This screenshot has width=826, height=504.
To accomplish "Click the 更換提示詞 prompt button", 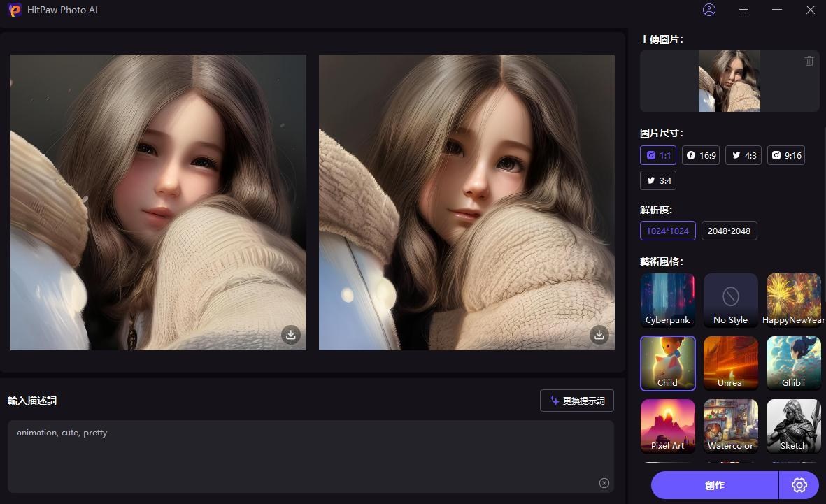I will pos(576,400).
